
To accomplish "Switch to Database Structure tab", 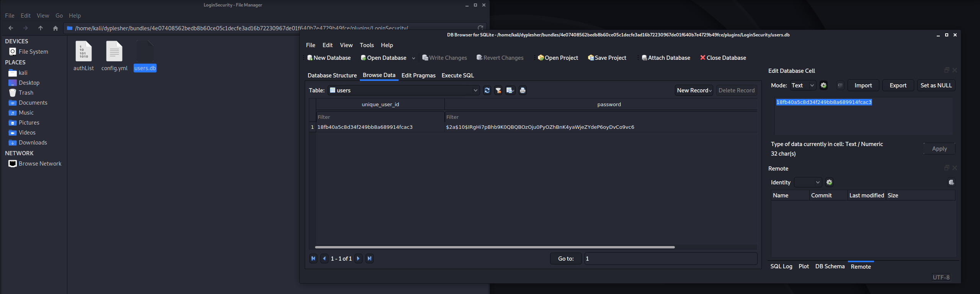I will coord(332,76).
